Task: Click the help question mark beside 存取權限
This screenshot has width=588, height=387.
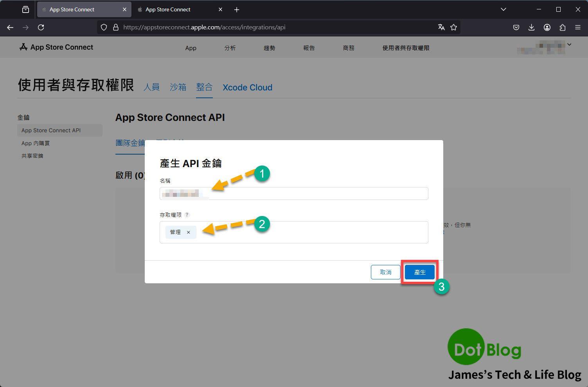Action: [x=187, y=215]
